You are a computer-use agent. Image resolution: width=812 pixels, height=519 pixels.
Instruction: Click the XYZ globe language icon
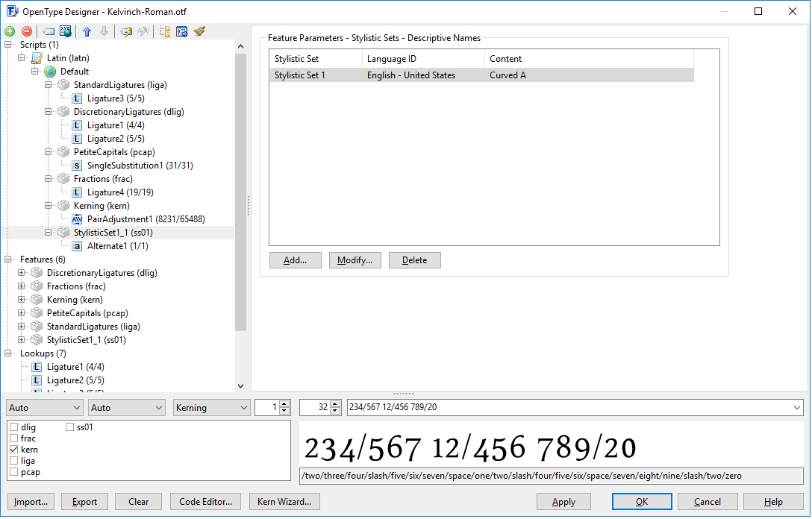click(66, 31)
